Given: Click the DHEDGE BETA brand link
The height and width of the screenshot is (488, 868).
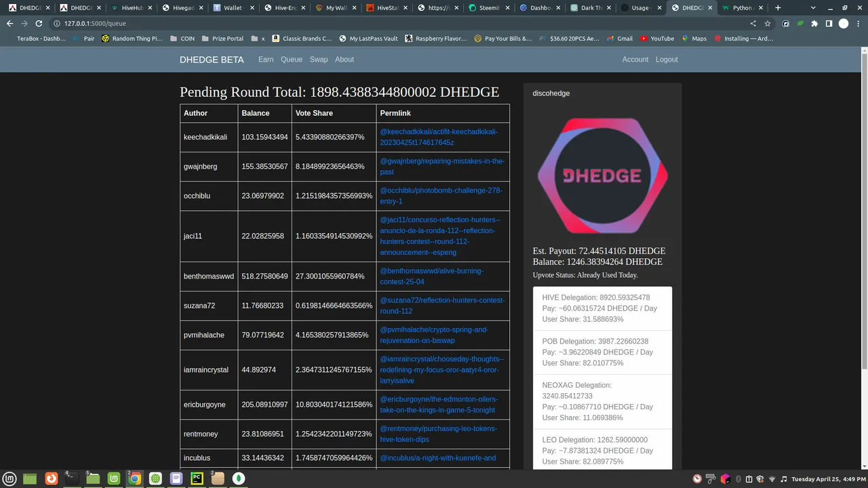Looking at the screenshot, I should pyautogui.click(x=212, y=60).
